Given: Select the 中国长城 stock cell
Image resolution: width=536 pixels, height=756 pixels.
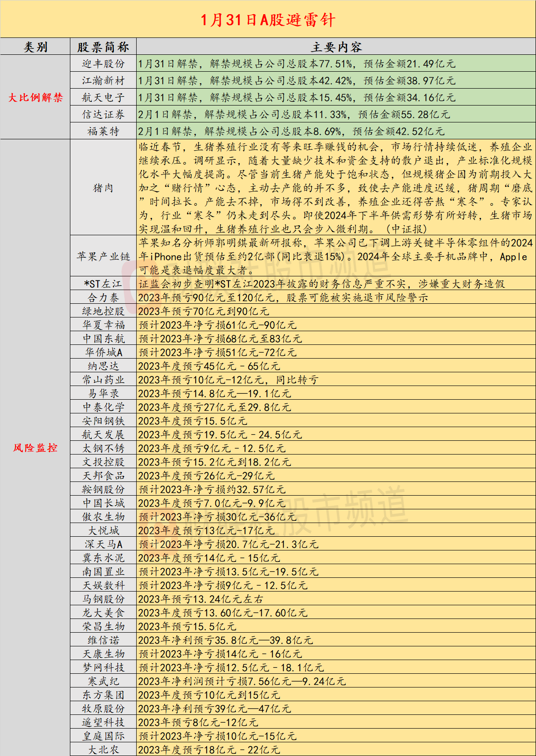Looking at the screenshot, I should click(103, 503).
